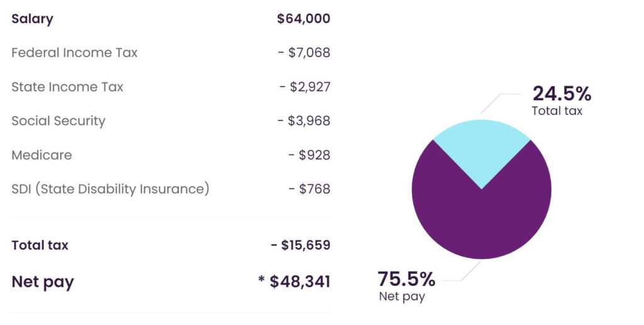Select the $3,968 Social Security amount

(x=304, y=121)
